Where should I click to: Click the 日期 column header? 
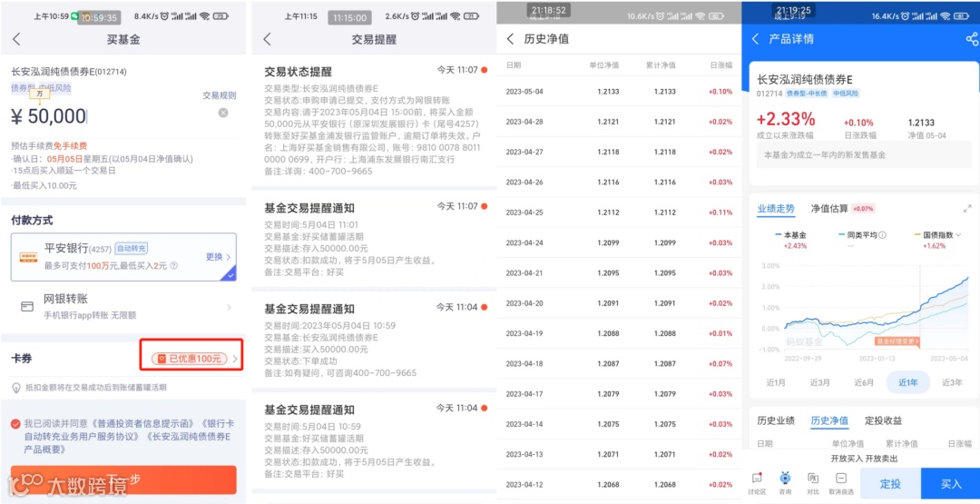click(x=513, y=65)
